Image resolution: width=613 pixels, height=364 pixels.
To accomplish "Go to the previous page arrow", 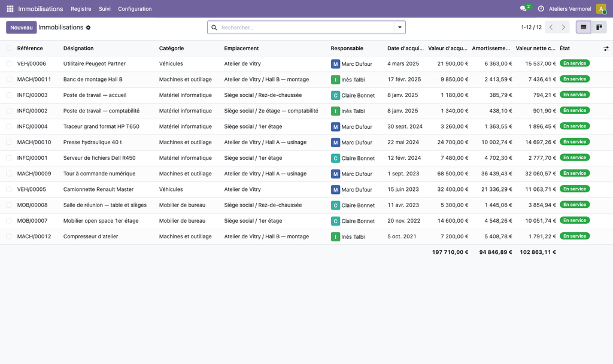I will pos(551,28).
